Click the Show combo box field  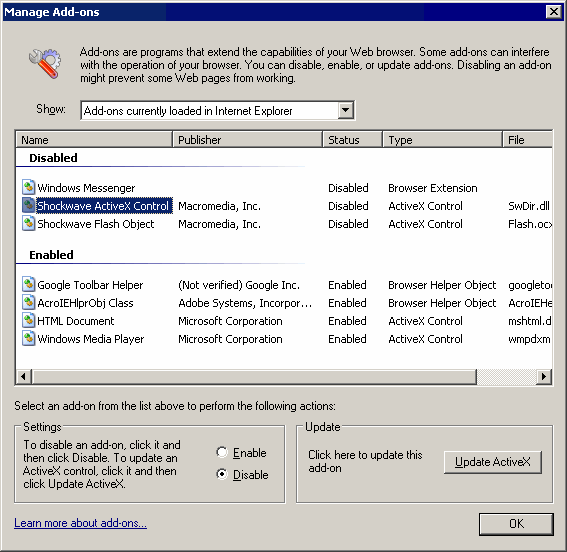click(217, 110)
